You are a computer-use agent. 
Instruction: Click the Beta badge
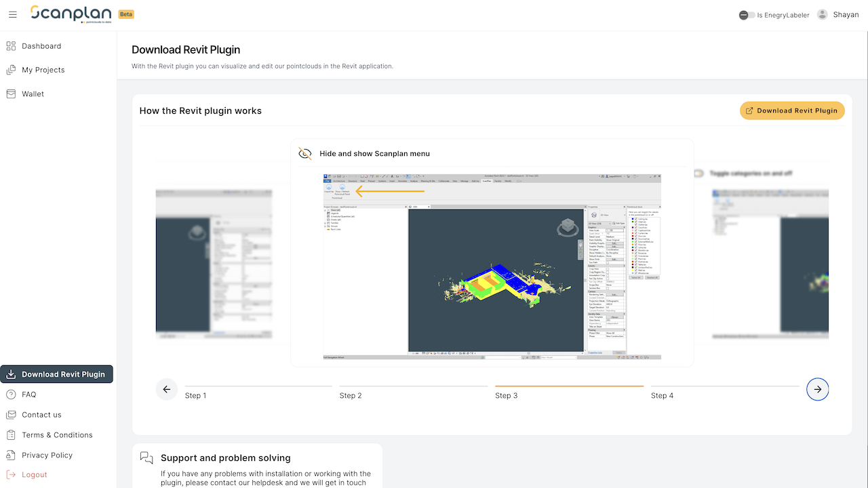point(126,14)
